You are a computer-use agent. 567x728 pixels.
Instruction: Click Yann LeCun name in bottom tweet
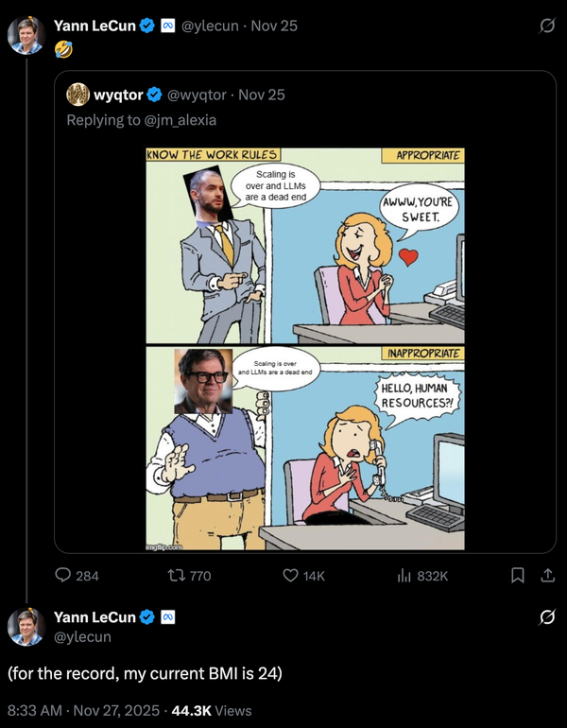click(x=94, y=617)
